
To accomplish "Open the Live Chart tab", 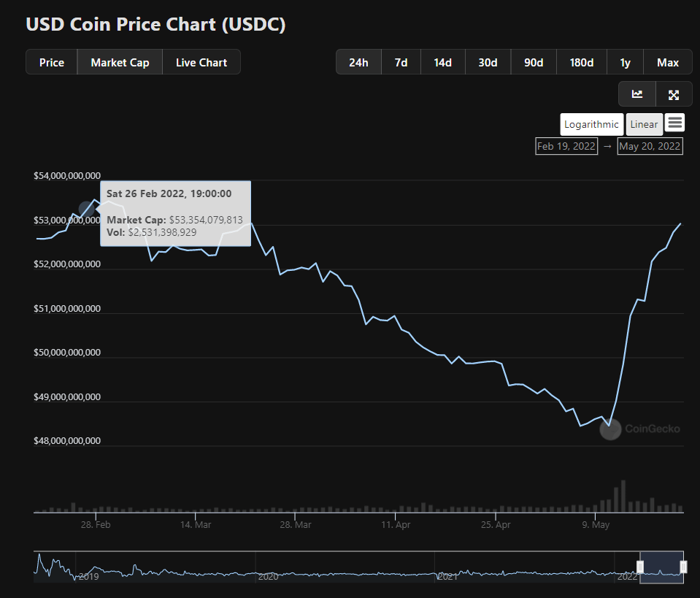I will point(201,62).
